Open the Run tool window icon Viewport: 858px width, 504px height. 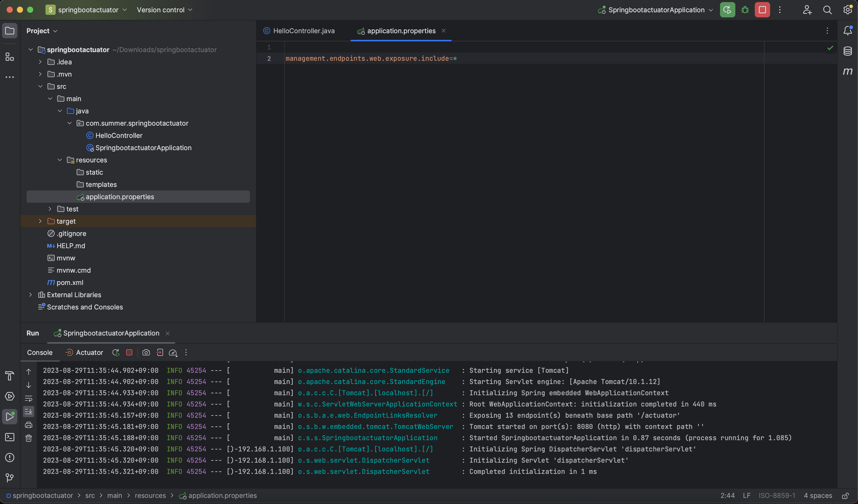coord(9,416)
